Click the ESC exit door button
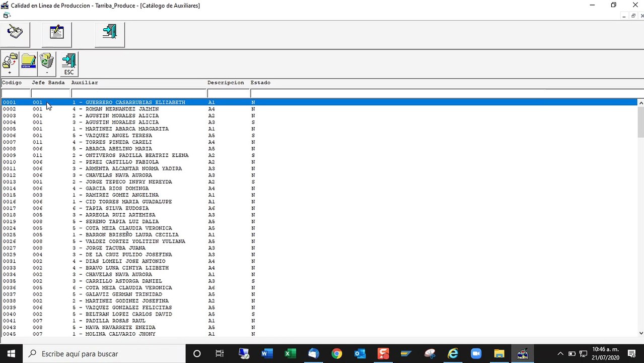 [x=69, y=64]
